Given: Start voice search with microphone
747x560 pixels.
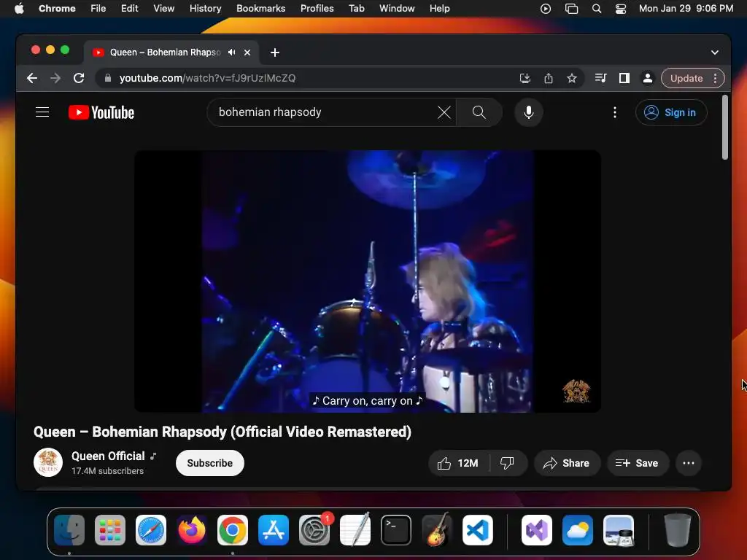Looking at the screenshot, I should click(x=528, y=112).
